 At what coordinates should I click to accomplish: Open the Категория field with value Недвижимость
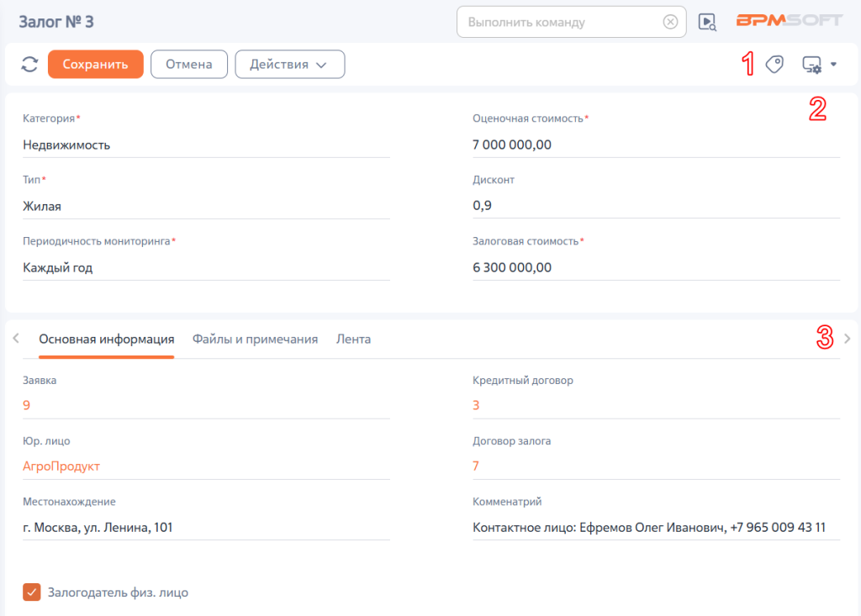[x=206, y=145]
